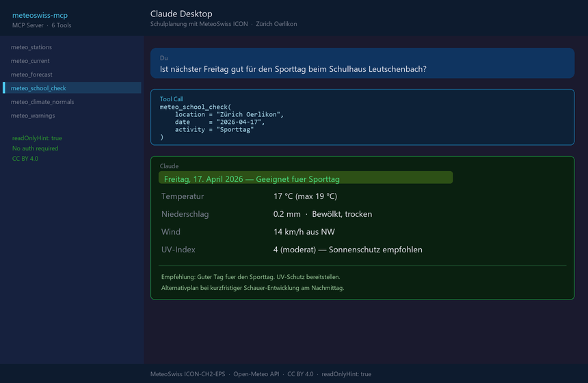
Task: Click the location = "Zürich Oerlikon" line
Action: coord(229,114)
